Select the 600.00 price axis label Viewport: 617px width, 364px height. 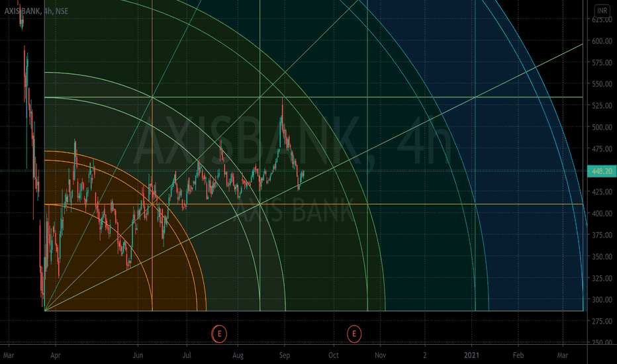tap(602, 41)
